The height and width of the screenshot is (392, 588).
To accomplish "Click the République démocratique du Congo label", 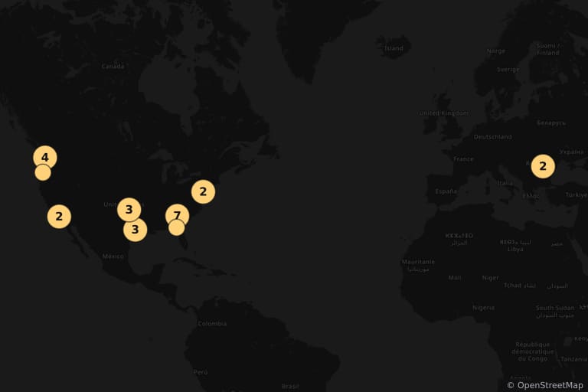I will tap(533, 351).
